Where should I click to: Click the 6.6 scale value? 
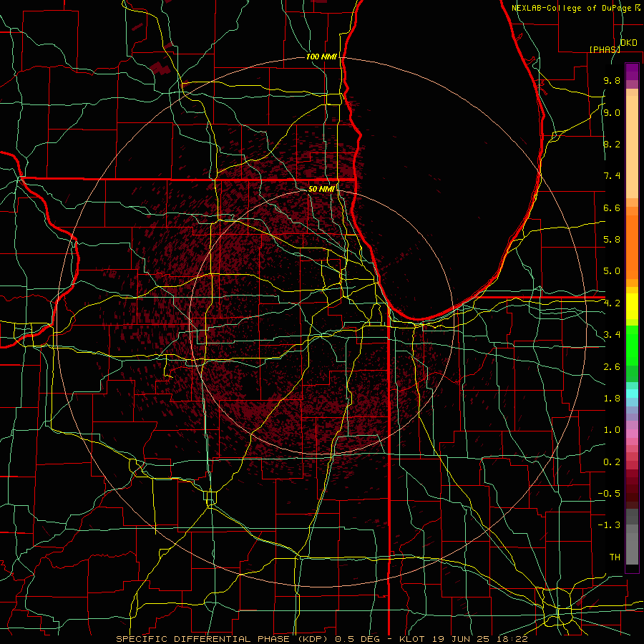click(612, 208)
